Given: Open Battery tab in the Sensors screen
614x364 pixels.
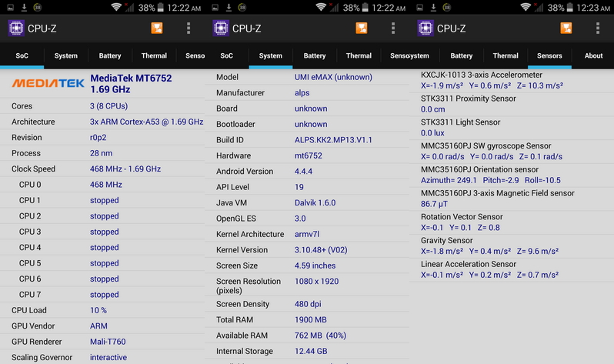Looking at the screenshot, I should point(462,55).
